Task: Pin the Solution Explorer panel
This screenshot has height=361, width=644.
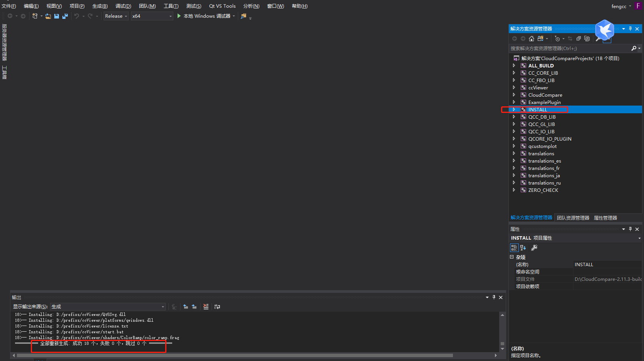Action: [x=630, y=29]
